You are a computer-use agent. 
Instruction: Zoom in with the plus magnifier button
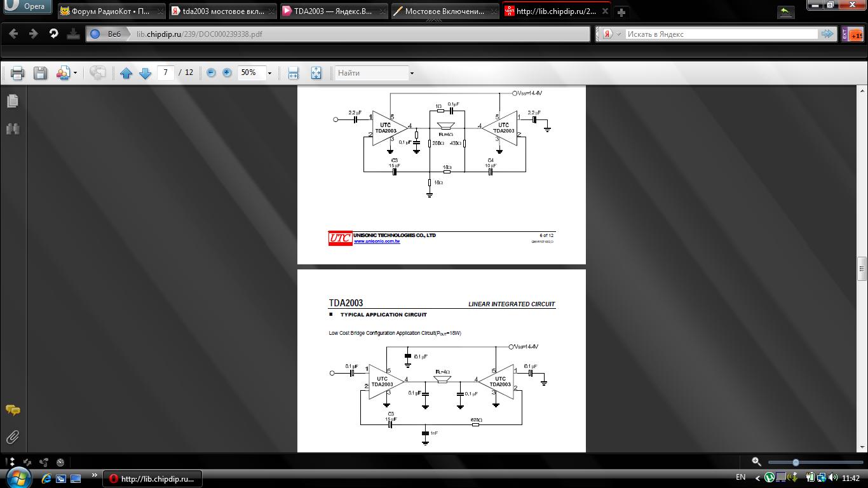[227, 73]
